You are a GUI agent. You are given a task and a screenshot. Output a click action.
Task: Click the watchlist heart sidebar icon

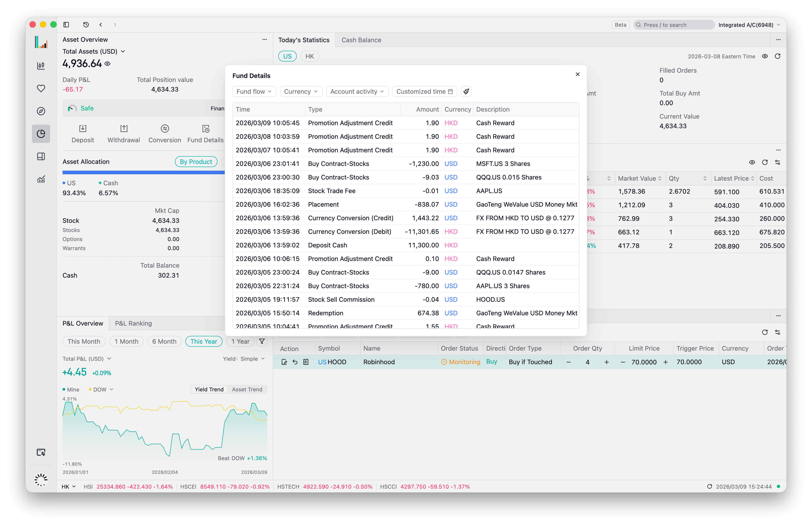pos(41,88)
